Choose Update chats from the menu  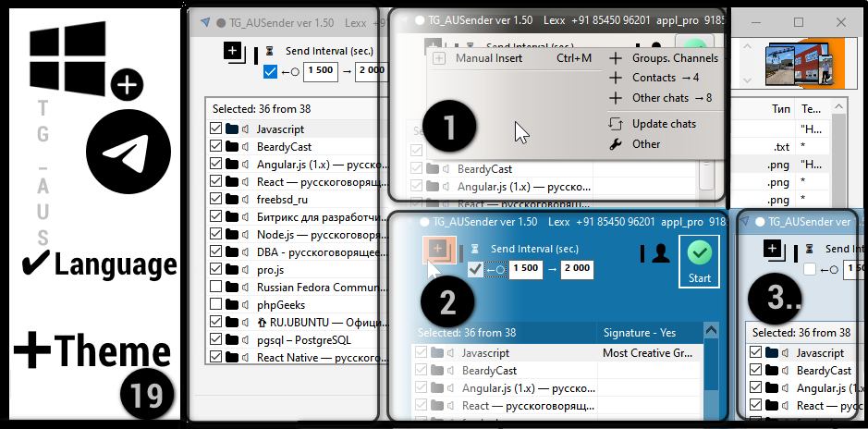[x=666, y=124]
